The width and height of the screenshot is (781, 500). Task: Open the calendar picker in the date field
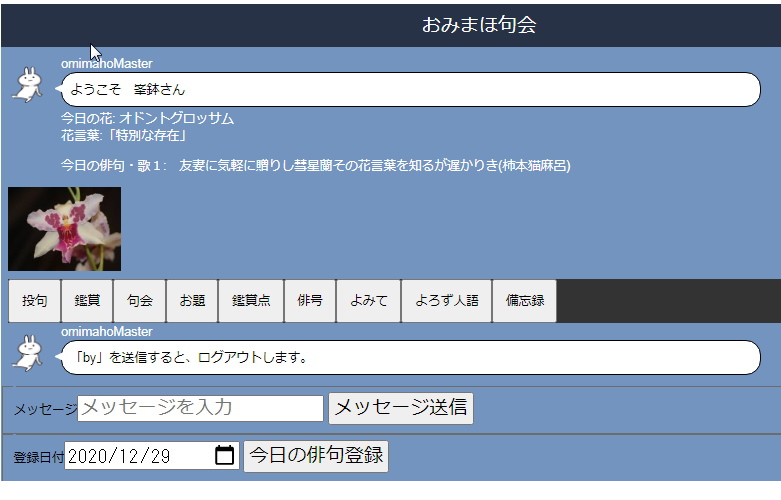tap(225, 456)
